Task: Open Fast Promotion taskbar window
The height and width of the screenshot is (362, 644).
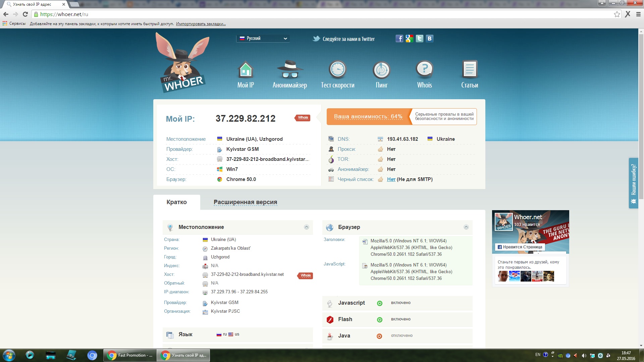Action: [130, 355]
